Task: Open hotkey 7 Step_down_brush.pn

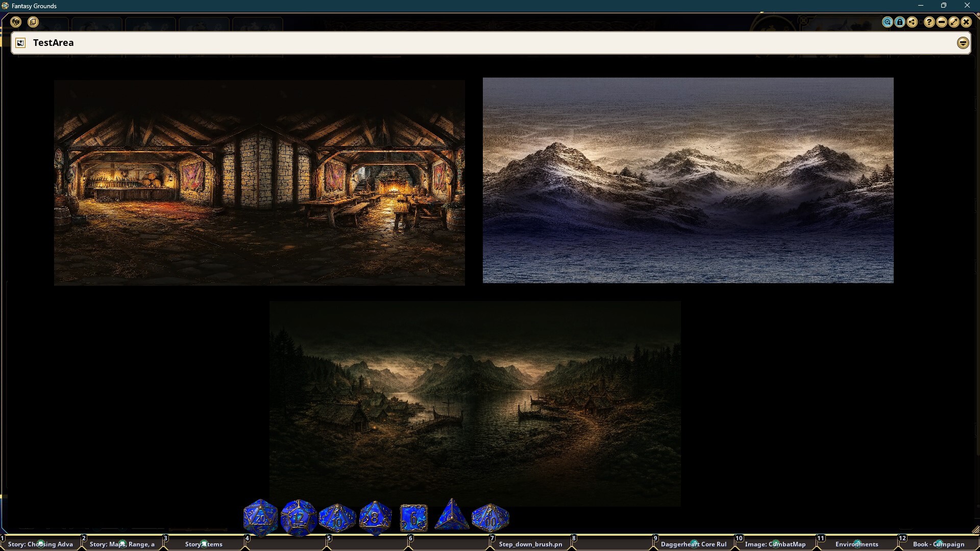Action: [531, 544]
